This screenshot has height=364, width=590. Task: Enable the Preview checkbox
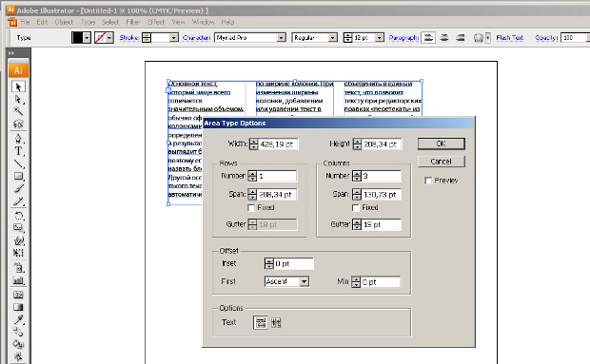(428, 181)
